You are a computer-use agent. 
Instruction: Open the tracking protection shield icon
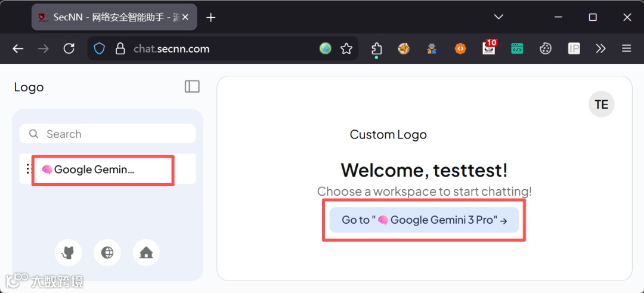pos(100,49)
